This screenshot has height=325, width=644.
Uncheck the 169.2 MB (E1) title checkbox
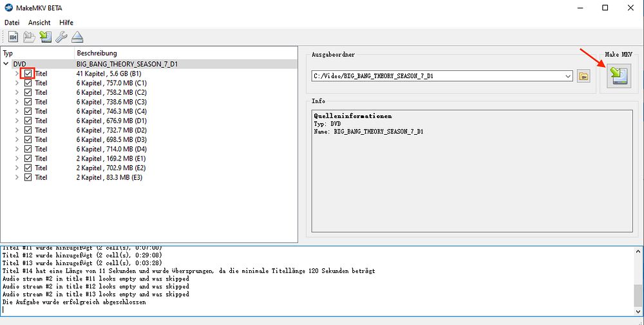tap(28, 159)
